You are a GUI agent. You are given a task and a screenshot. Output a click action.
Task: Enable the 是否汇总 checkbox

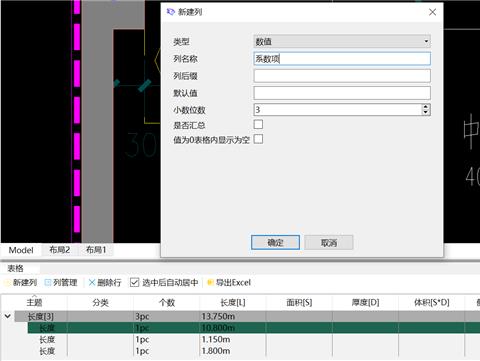click(x=258, y=124)
